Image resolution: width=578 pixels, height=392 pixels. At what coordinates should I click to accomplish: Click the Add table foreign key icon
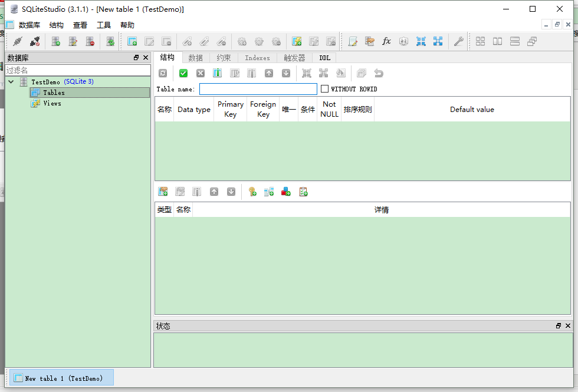[x=269, y=192]
